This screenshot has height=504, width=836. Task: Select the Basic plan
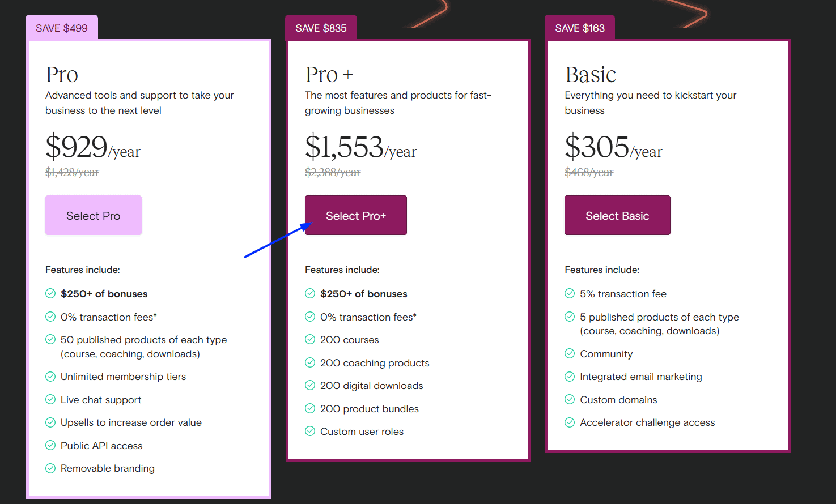617,215
